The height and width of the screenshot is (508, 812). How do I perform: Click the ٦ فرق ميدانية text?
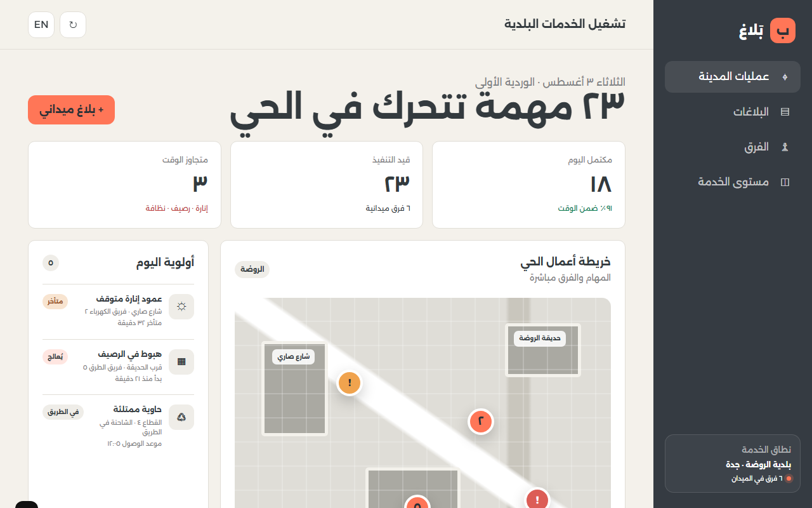pyautogui.click(x=388, y=208)
